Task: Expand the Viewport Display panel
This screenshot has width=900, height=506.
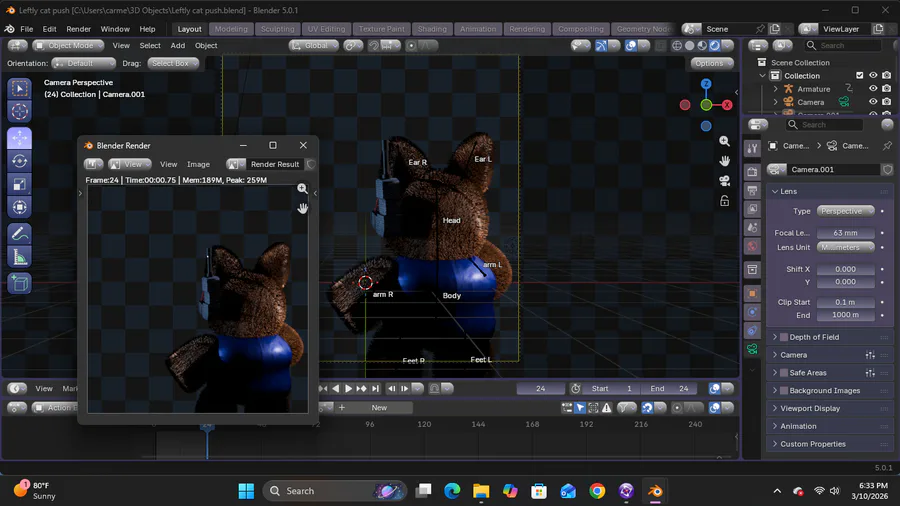Action: 810,409
